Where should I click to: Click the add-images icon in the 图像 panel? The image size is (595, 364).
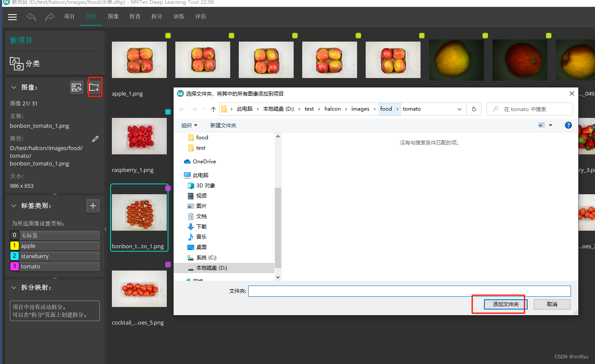click(77, 87)
